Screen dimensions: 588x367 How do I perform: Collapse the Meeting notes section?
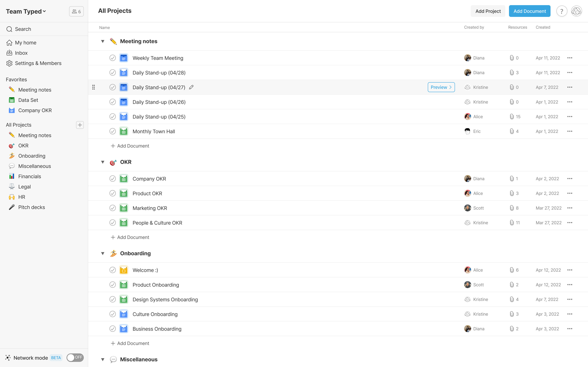click(x=103, y=41)
